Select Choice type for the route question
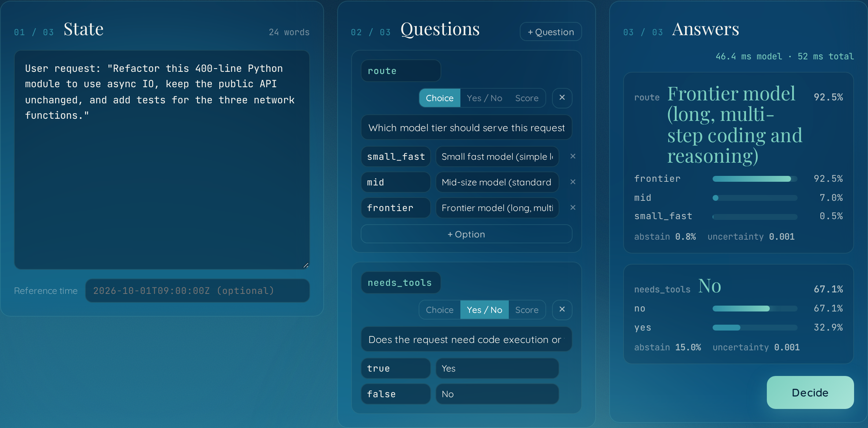This screenshot has width=868, height=428. click(x=439, y=98)
